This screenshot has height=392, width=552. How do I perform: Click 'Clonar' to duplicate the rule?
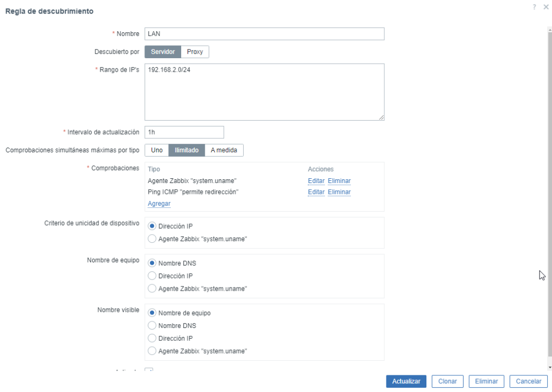pyautogui.click(x=447, y=381)
